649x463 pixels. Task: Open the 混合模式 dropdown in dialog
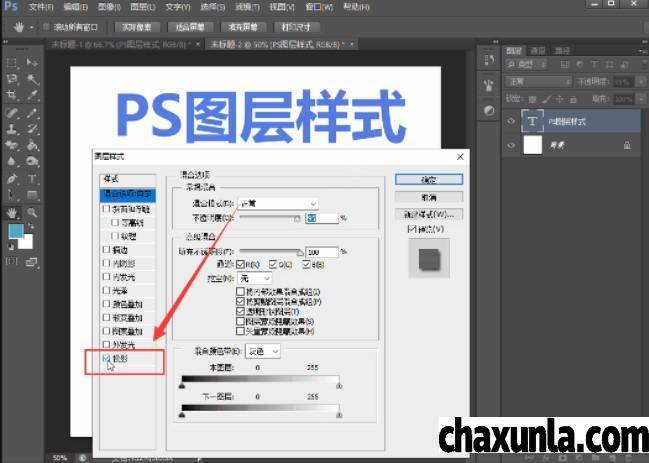[278, 203]
